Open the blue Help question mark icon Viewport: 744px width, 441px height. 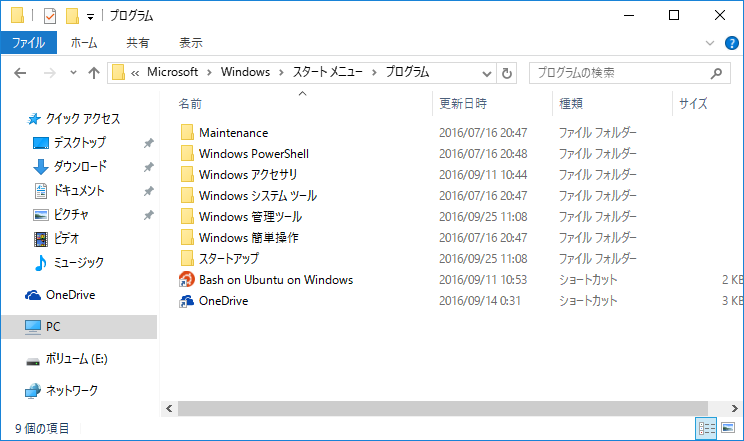732,43
